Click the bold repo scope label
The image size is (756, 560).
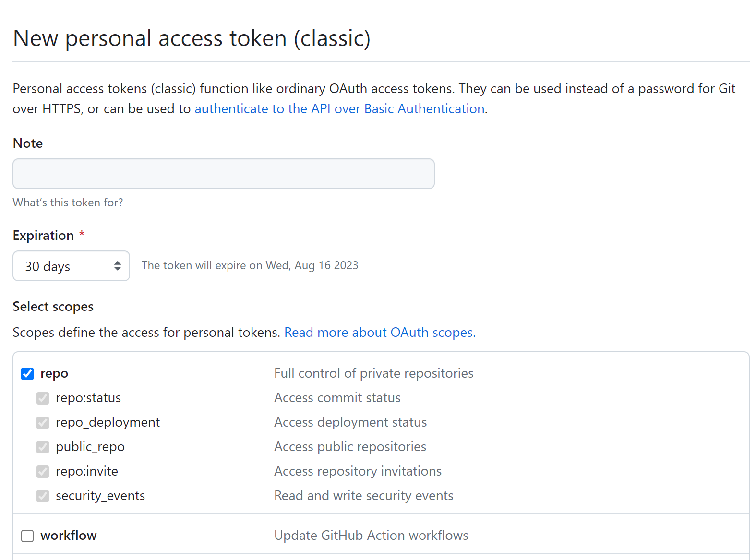pyautogui.click(x=54, y=373)
